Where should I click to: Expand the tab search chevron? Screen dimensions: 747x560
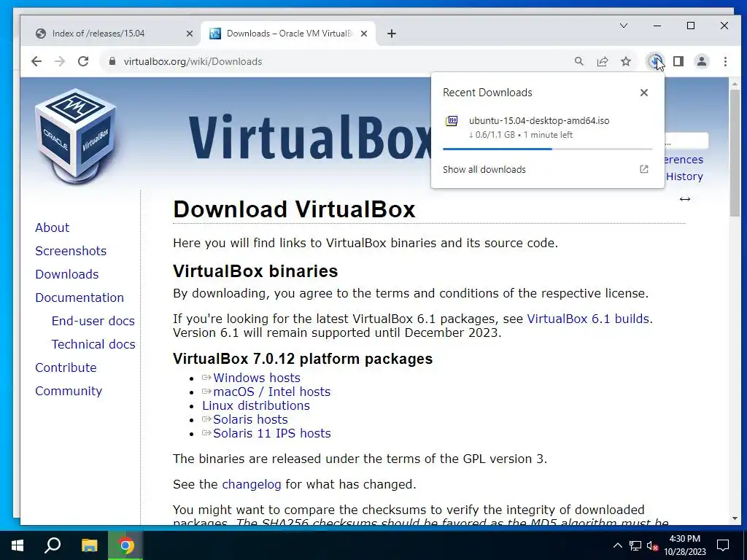(624, 26)
